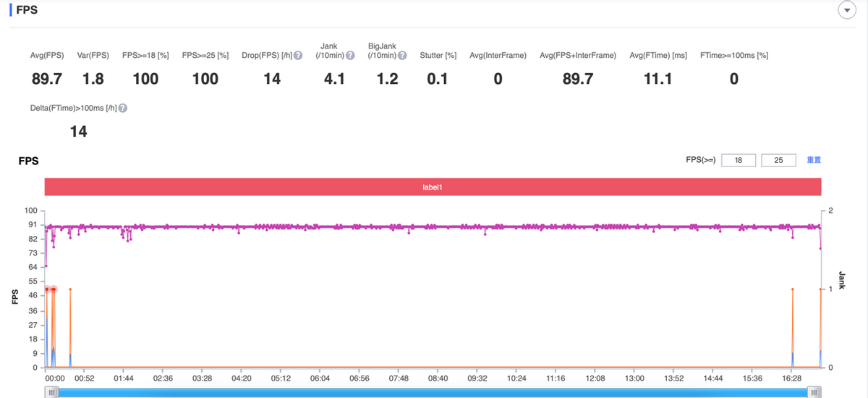Viewport: 868px width, 398px height.
Task: Select the red label1 bar above the chart
Action: pos(433,187)
